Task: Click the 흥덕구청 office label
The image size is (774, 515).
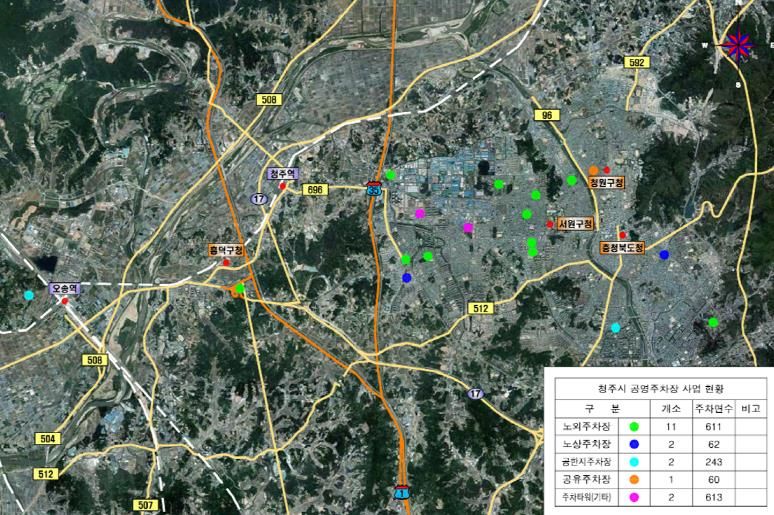Action: click(x=226, y=250)
